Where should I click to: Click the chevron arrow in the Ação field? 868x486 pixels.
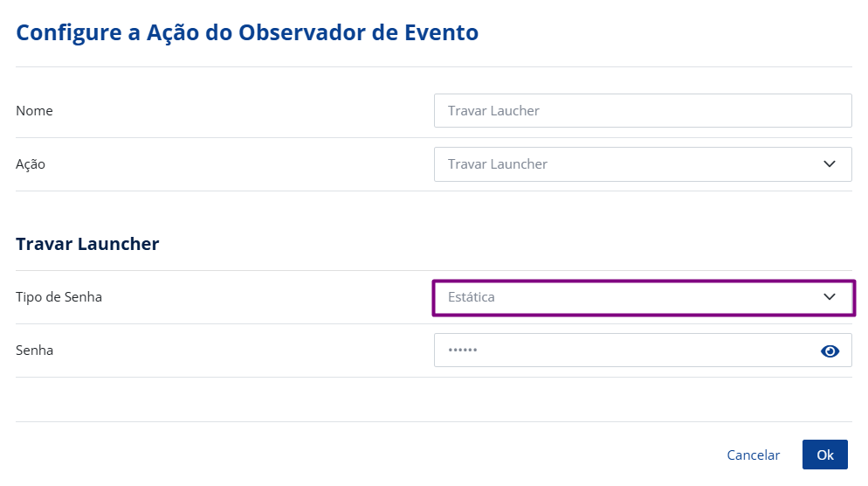point(830,164)
